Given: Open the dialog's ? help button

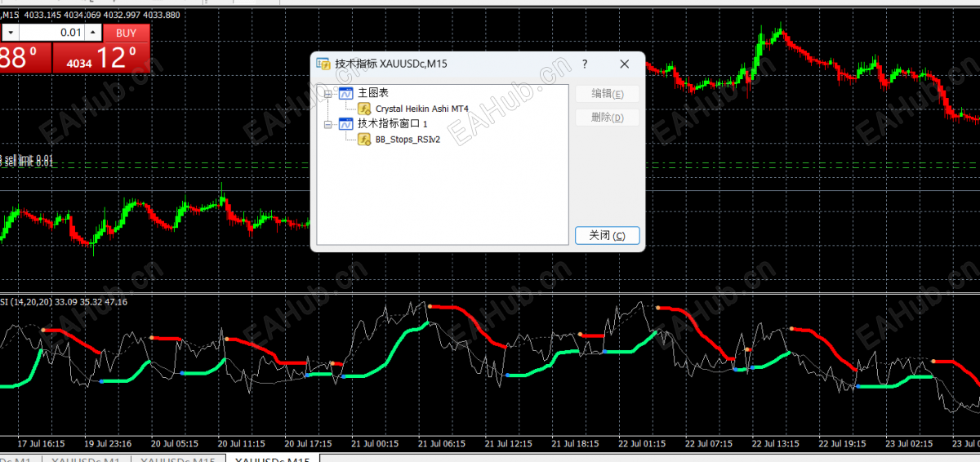Looking at the screenshot, I should tap(585, 64).
